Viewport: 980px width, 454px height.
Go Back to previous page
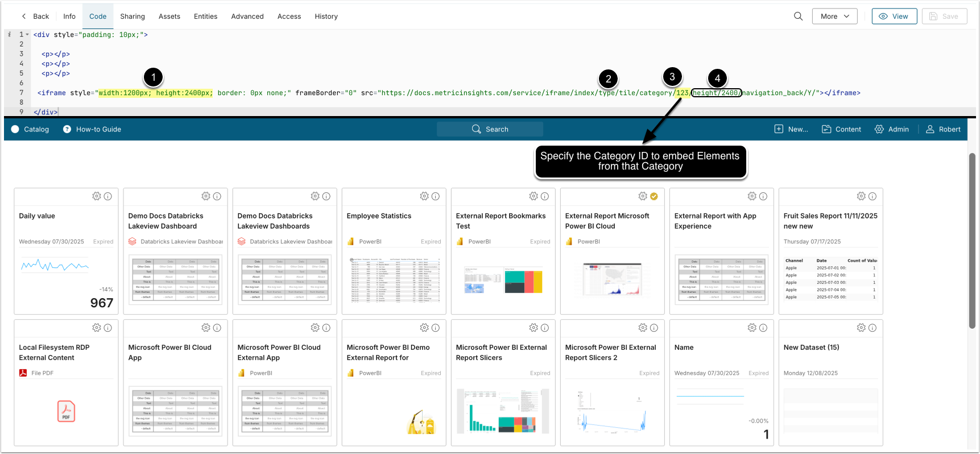pos(35,16)
